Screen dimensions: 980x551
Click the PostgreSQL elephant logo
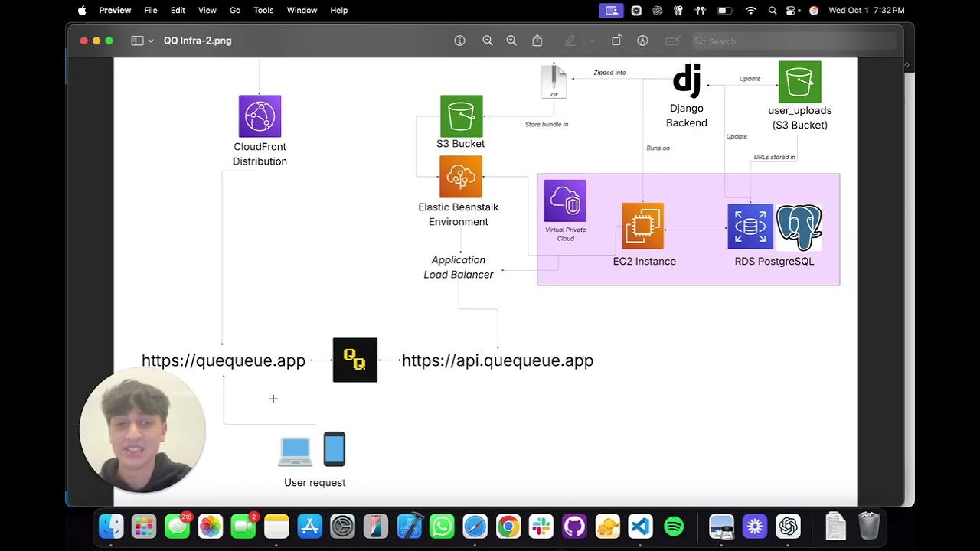click(799, 227)
